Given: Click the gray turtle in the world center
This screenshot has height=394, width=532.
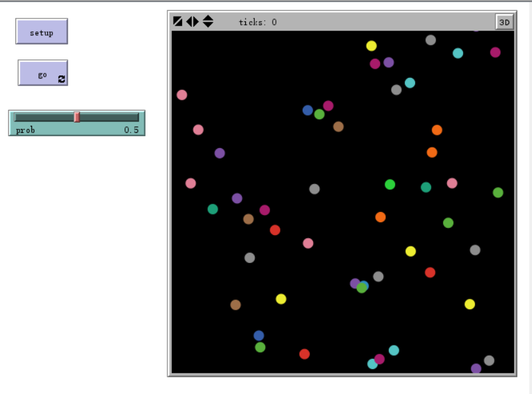Looking at the screenshot, I should 314,189.
